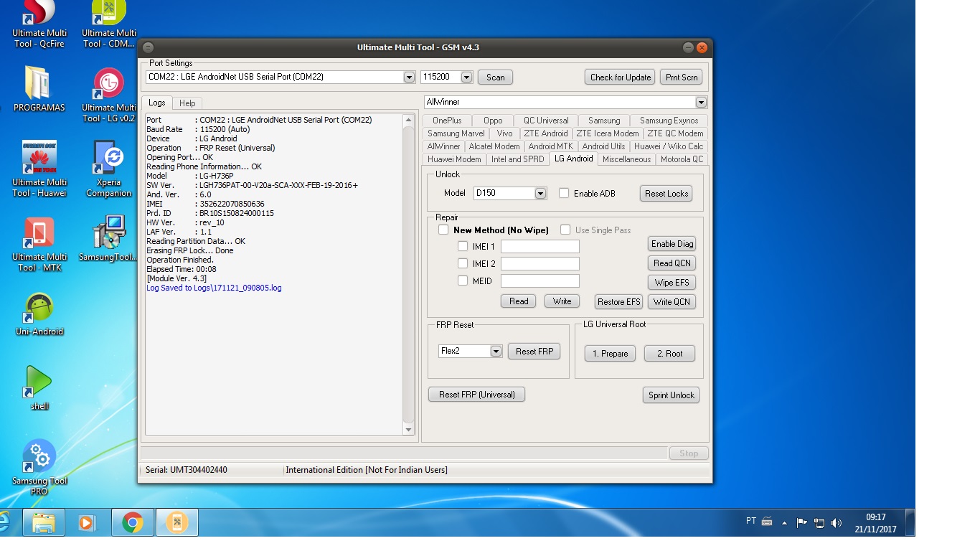This screenshot has width=980, height=551.
Task: Expand the COM port dropdown
Action: [409, 77]
